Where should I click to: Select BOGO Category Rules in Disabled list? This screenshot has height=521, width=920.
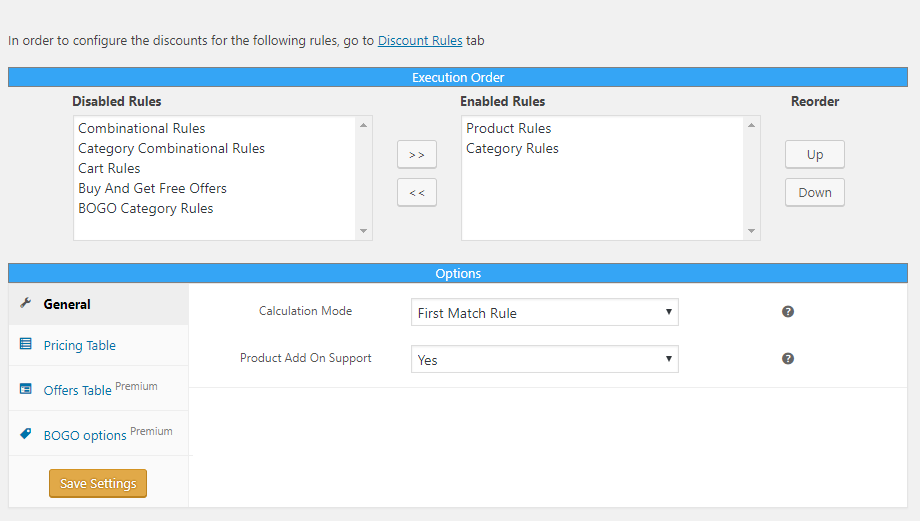(146, 208)
